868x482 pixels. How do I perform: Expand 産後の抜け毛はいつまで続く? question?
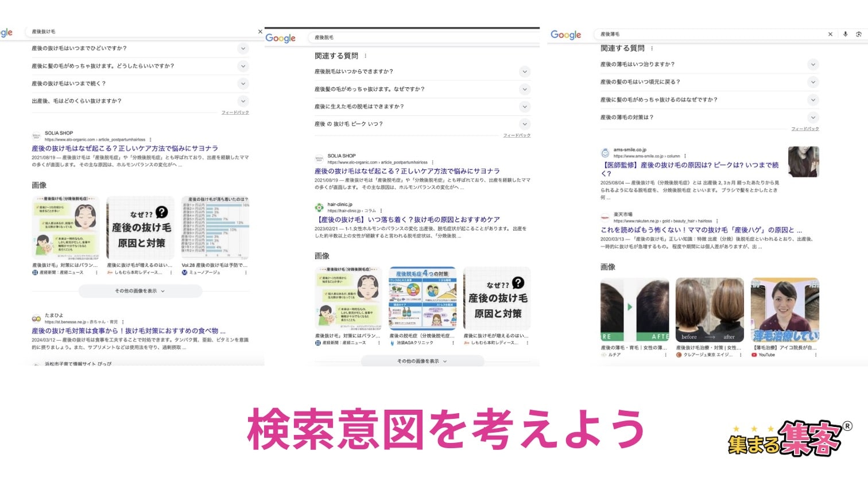[243, 84]
